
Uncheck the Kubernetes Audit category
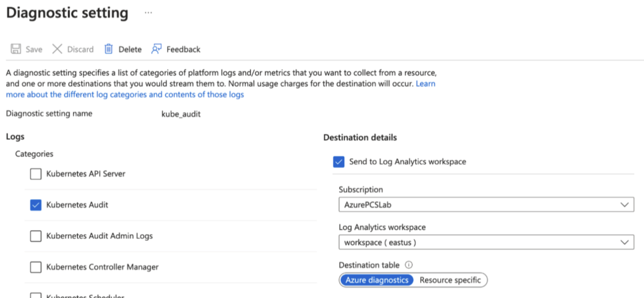(36, 205)
